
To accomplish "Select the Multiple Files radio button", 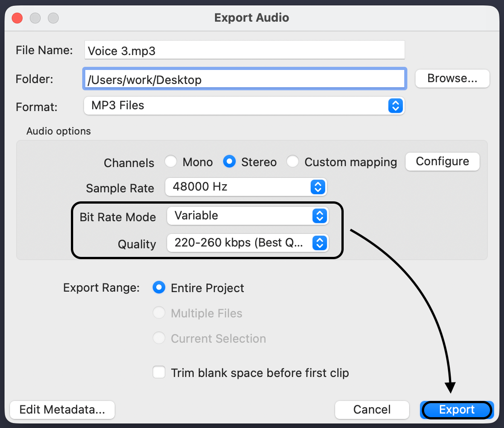I will click(159, 313).
